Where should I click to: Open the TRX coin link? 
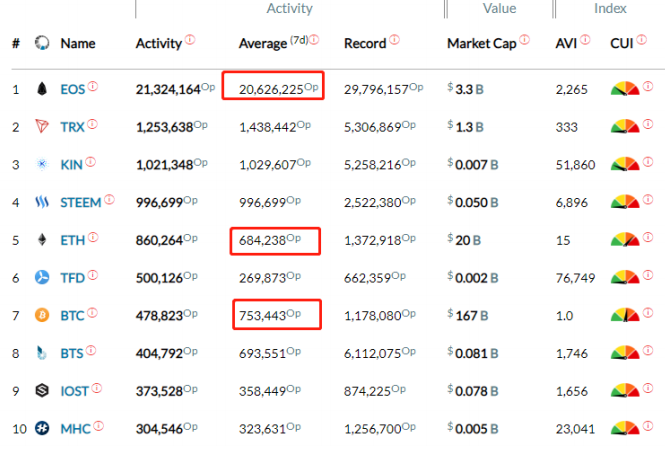[72, 127]
